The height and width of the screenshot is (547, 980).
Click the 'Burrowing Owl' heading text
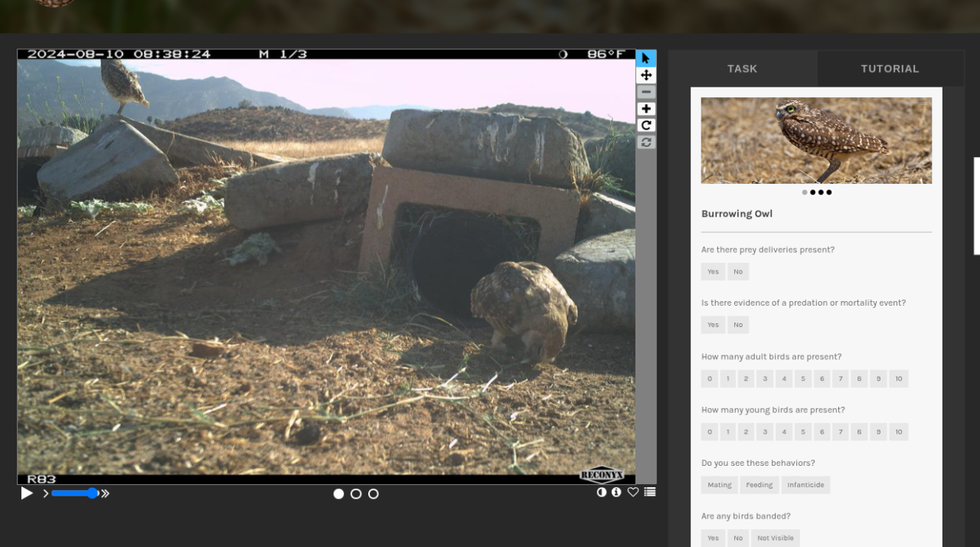[x=737, y=214]
